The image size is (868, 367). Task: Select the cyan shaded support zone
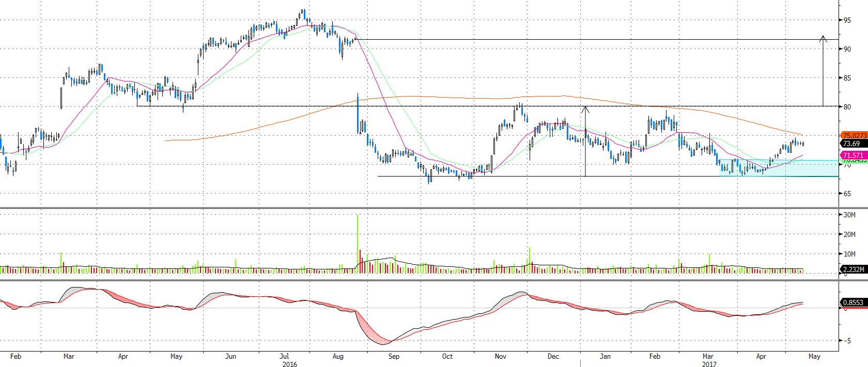coord(779,168)
